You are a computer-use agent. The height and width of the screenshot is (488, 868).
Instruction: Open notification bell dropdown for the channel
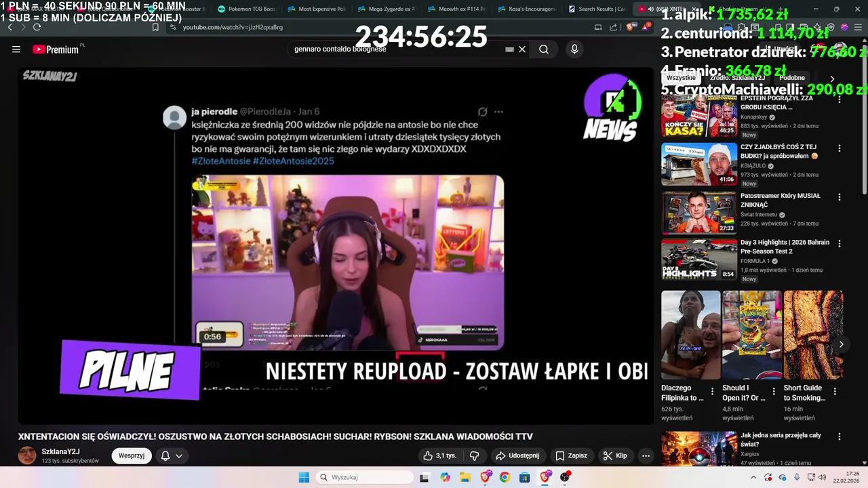click(172, 455)
